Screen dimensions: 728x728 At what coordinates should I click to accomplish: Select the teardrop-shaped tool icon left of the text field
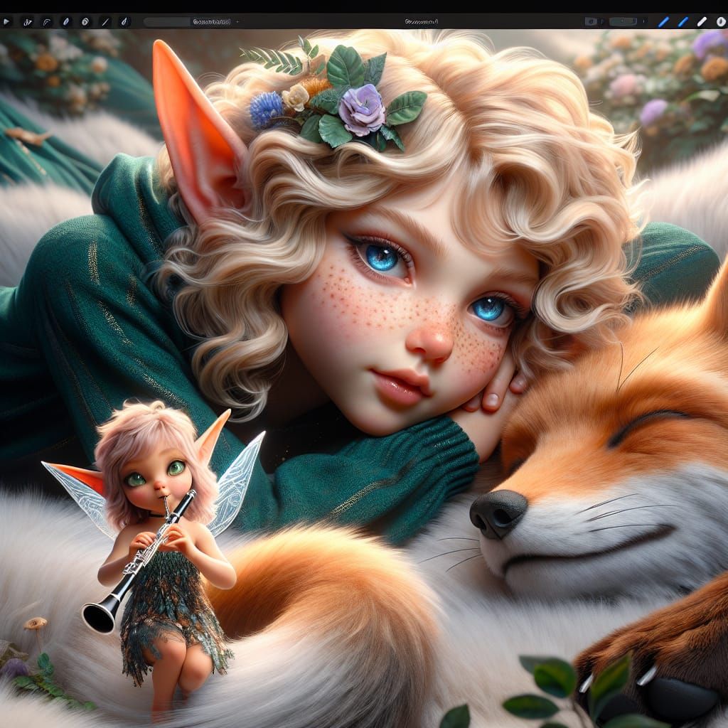coord(124,22)
